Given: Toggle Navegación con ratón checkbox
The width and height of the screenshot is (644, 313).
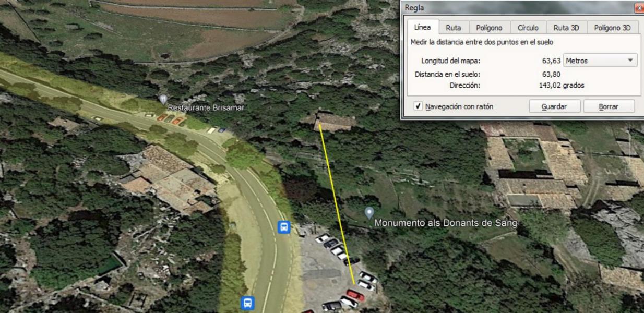Looking at the screenshot, I should click(418, 106).
